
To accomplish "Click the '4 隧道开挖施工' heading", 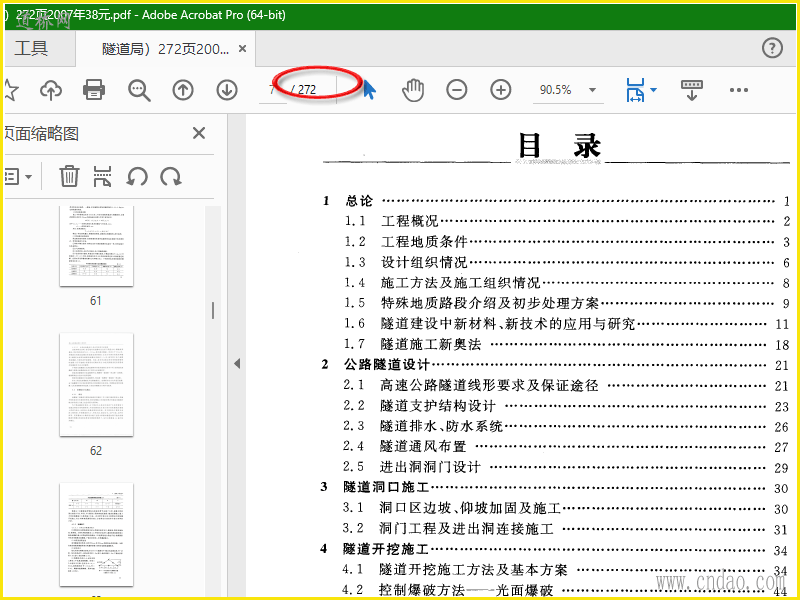I will [x=555, y=549].
